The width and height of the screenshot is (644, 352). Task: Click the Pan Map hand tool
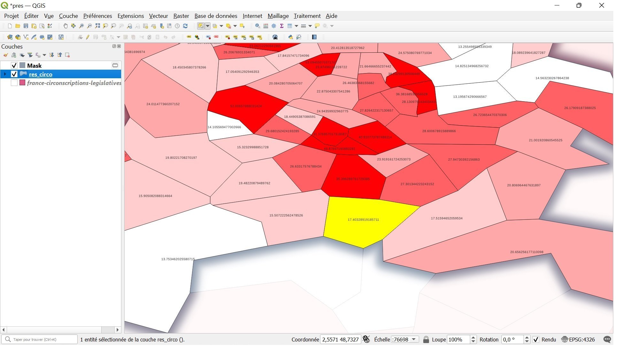pyautogui.click(x=65, y=26)
